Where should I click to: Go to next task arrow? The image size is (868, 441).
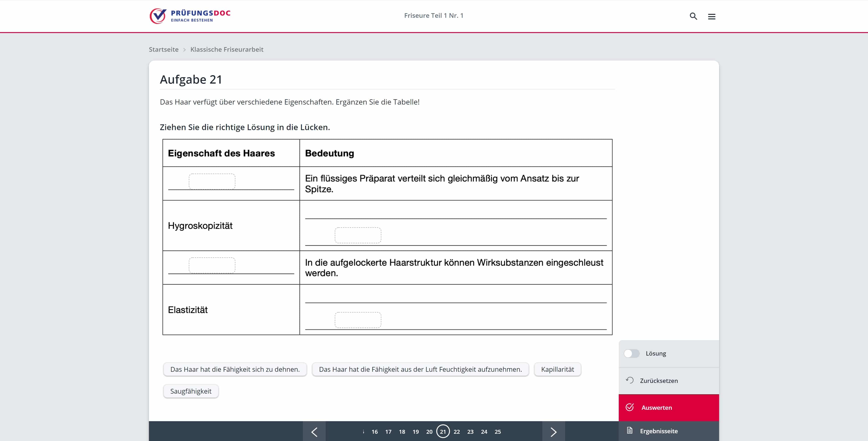(x=553, y=432)
